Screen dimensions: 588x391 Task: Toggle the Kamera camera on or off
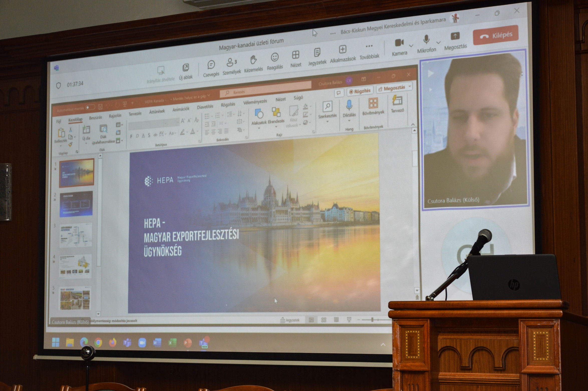[399, 47]
